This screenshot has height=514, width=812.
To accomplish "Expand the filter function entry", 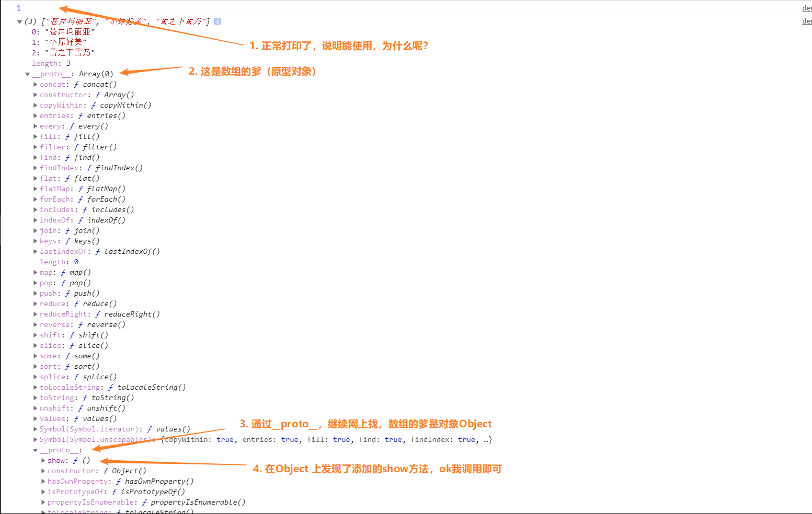I will 35,147.
